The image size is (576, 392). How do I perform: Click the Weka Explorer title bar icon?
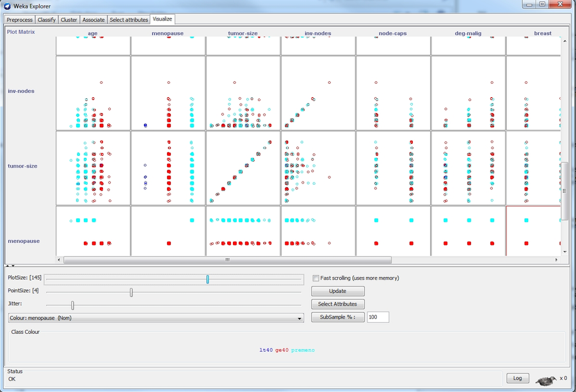(7, 6)
